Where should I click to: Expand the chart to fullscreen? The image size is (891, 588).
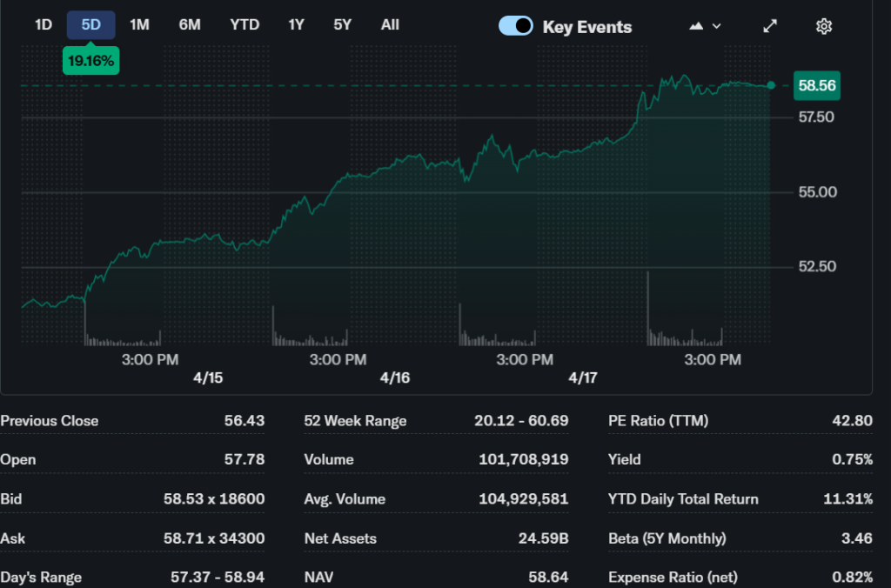tap(770, 26)
